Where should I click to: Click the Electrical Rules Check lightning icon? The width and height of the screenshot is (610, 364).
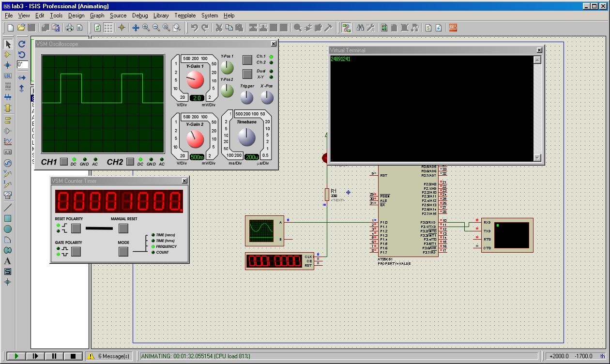(x=439, y=28)
